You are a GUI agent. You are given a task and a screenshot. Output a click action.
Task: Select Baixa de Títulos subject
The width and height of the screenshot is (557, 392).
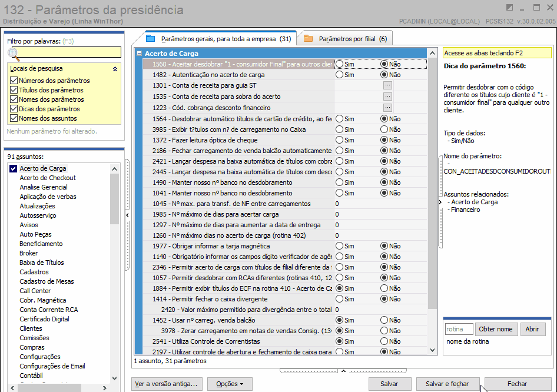pyautogui.click(x=42, y=263)
